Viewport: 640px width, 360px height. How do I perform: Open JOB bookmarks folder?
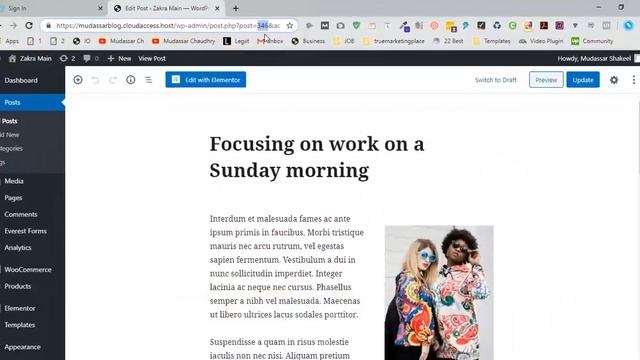coord(344,41)
